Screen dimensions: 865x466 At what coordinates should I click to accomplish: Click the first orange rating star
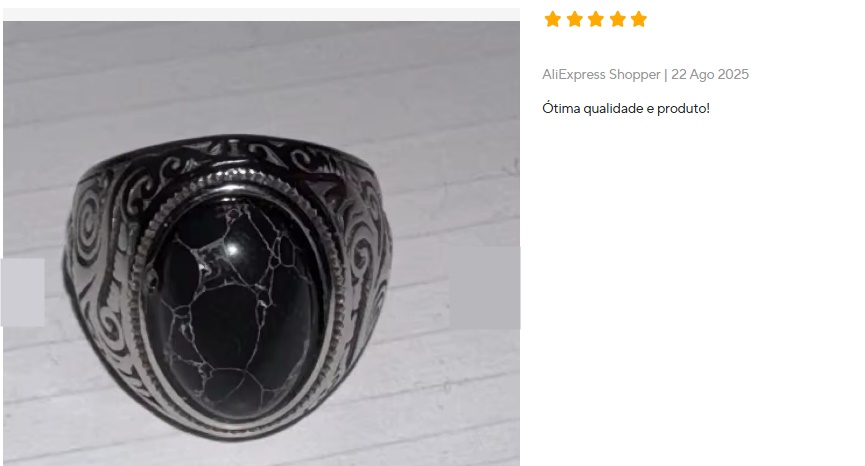point(552,19)
